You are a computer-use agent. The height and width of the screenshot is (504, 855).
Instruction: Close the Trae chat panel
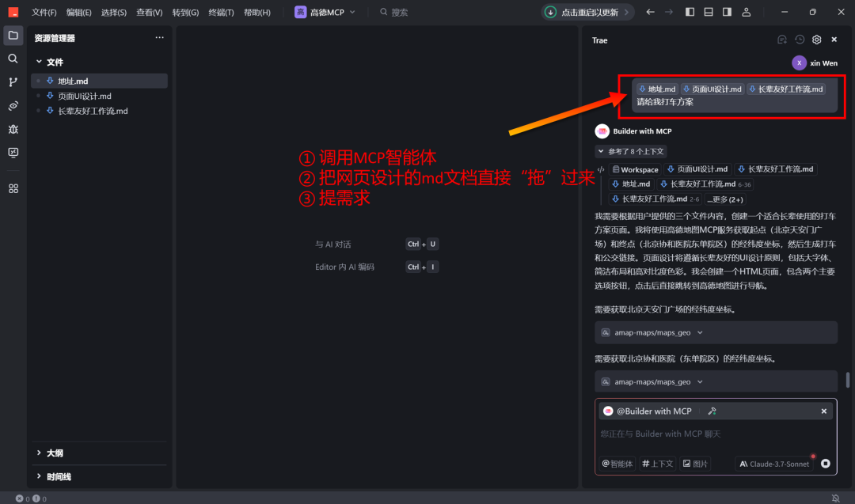[x=834, y=40]
